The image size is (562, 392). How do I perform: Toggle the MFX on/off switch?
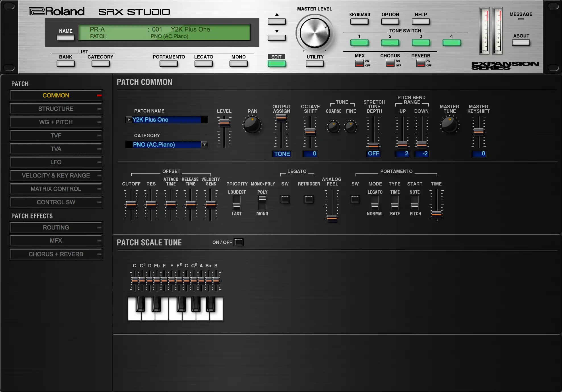point(359,63)
